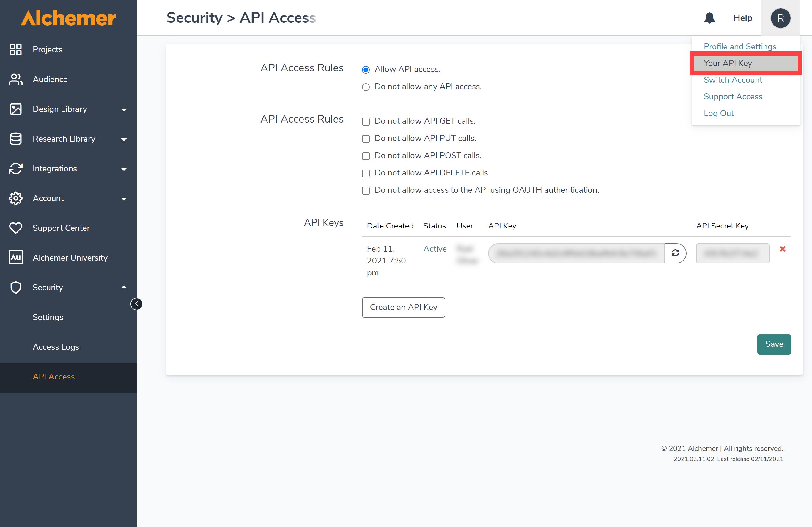Expand Integrations dropdown arrow
812x527 pixels.
point(124,169)
